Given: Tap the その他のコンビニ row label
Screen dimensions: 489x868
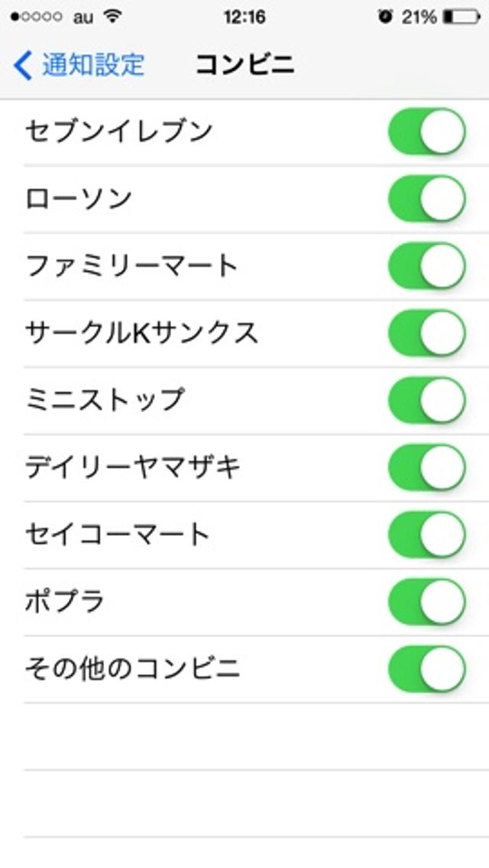Looking at the screenshot, I should click(x=132, y=669).
